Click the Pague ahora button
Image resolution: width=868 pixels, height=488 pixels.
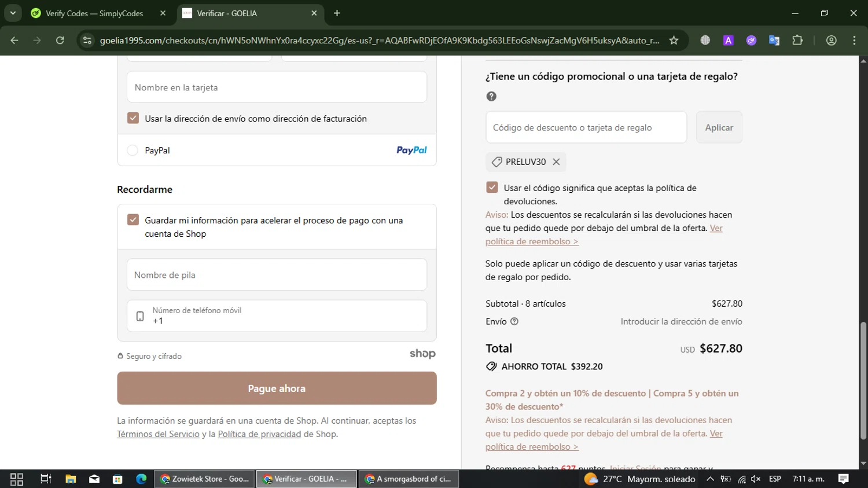tap(277, 388)
